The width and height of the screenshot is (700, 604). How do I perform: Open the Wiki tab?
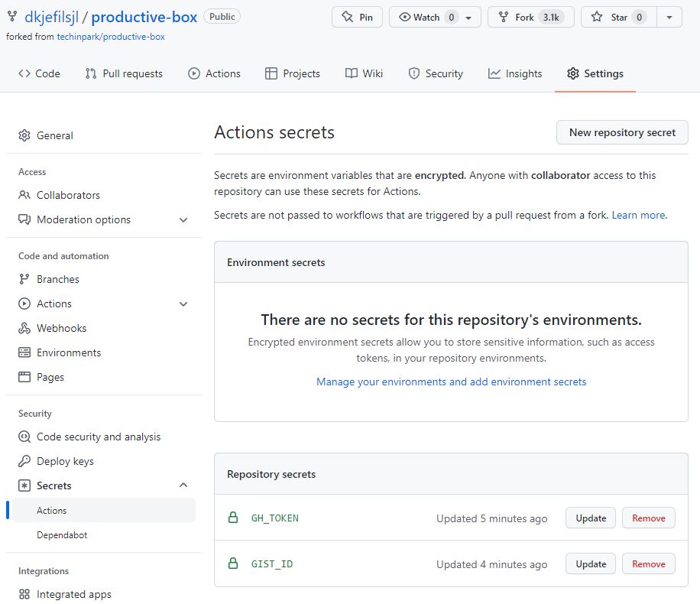[x=364, y=73]
